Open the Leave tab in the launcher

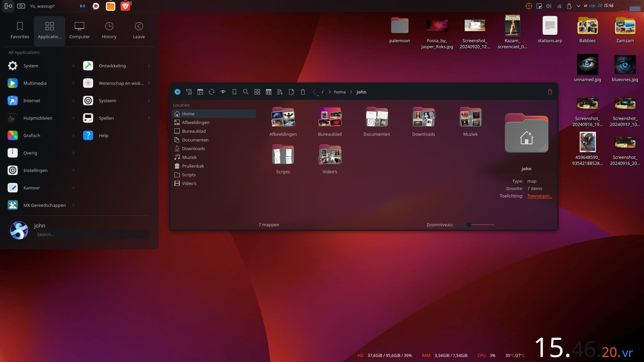(x=139, y=31)
